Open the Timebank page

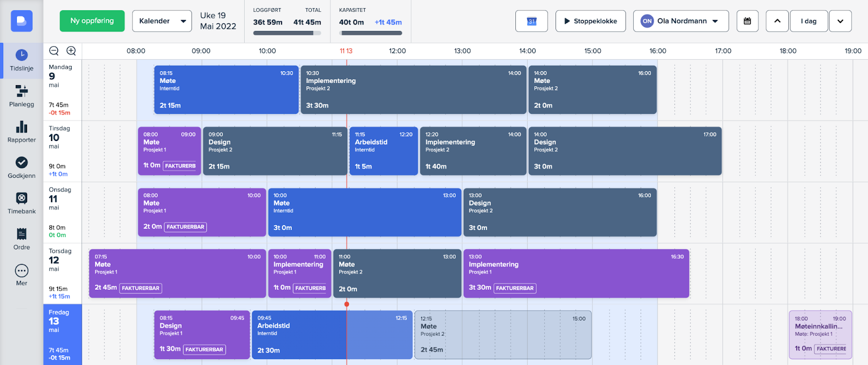[x=22, y=203]
